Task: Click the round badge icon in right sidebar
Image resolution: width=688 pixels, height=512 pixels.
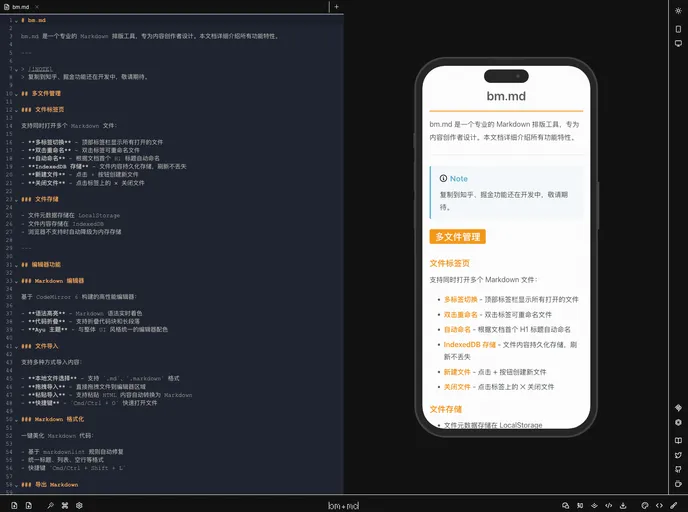Action: coord(678,422)
